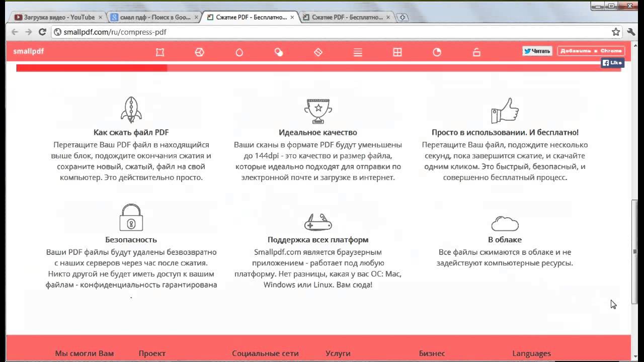The width and height of the screenshot is (644, 362).
Task: Go forward with the browser forward arrow
Action: 28,32
